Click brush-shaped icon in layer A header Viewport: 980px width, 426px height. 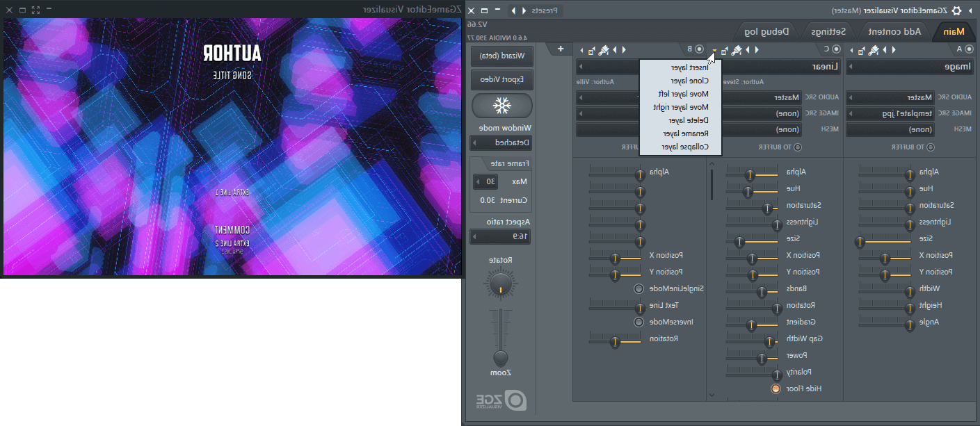[x=874, y=49]
